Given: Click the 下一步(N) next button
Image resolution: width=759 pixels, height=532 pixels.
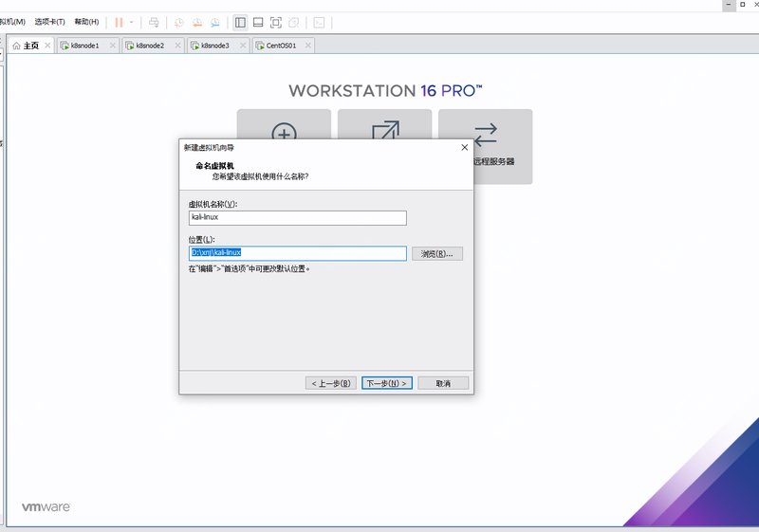Looking at the screenshot, I should click(x=387, y=383).
